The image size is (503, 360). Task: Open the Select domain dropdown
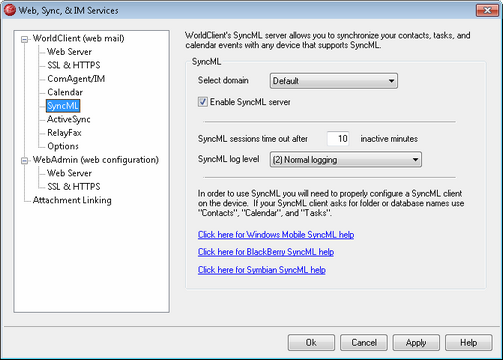[x=334, y=81]
